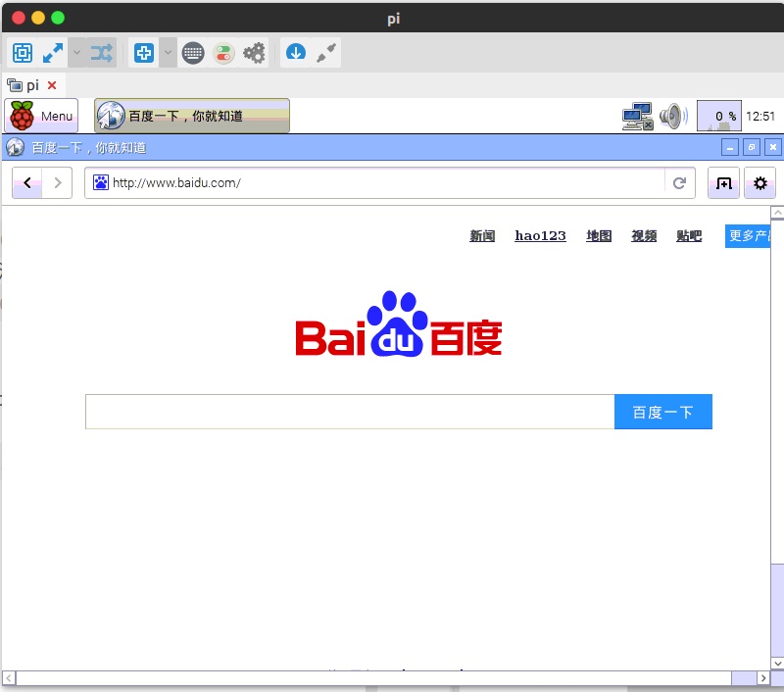Click the disconnect plug icon
Image resolution: width=784 pixels, height=692 pixels.
tap(326, 53)
